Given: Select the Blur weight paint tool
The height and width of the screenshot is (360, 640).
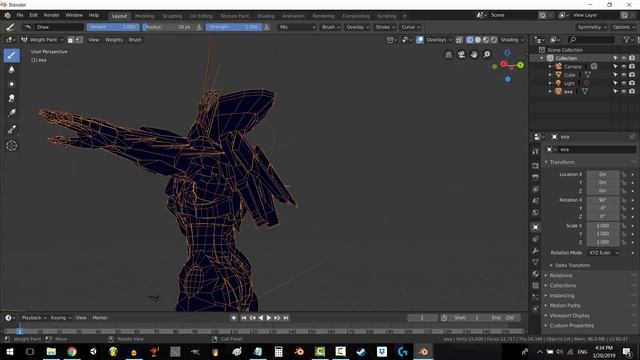Looking at the screenshot, I should click(11, 70).
